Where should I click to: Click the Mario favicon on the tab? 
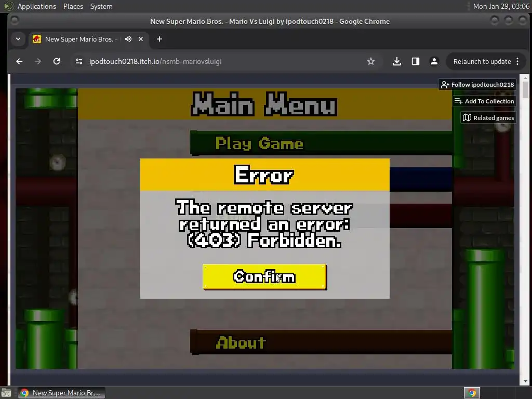pyautogui.click(x=37, y=39)
